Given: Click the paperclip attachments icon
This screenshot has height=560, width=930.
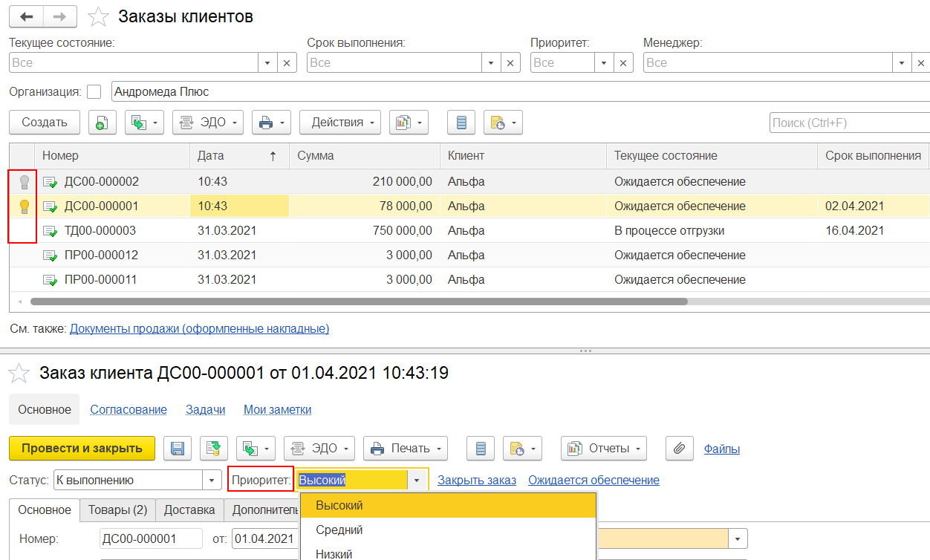Looking at the screenshot, I should point(679,449).
